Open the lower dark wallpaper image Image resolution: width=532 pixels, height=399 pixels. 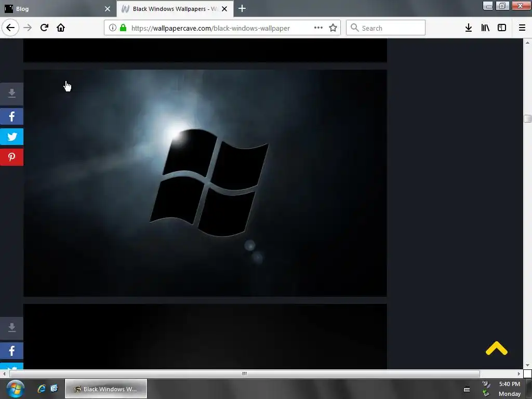[x=205, y=337]
